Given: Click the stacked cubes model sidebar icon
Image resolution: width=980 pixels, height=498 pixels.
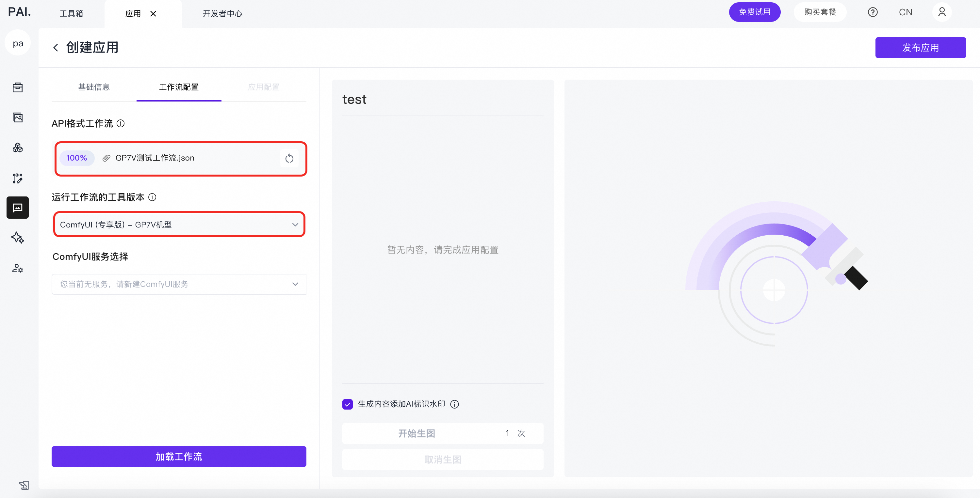Looking at the screenshot, I should click(x=18, y=148).
